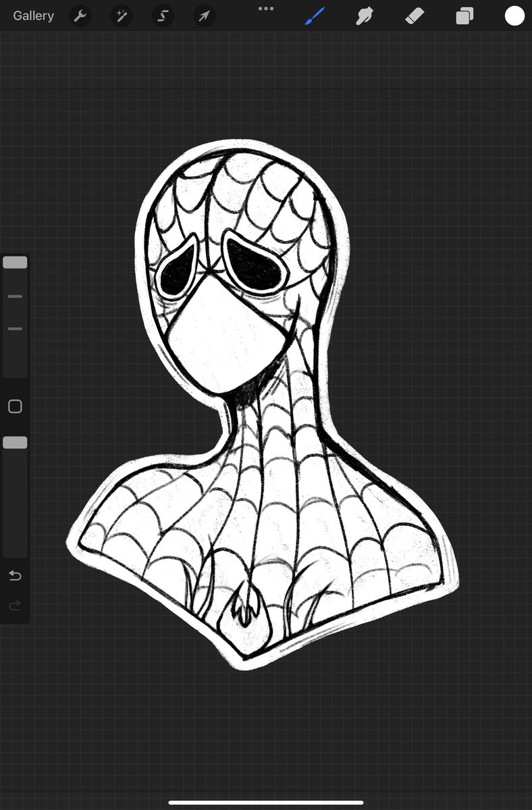The image size is (532, 810).
Task: Open the Adjustments magic wand menu
Action: pyautogui.click(x=122, y=16)
